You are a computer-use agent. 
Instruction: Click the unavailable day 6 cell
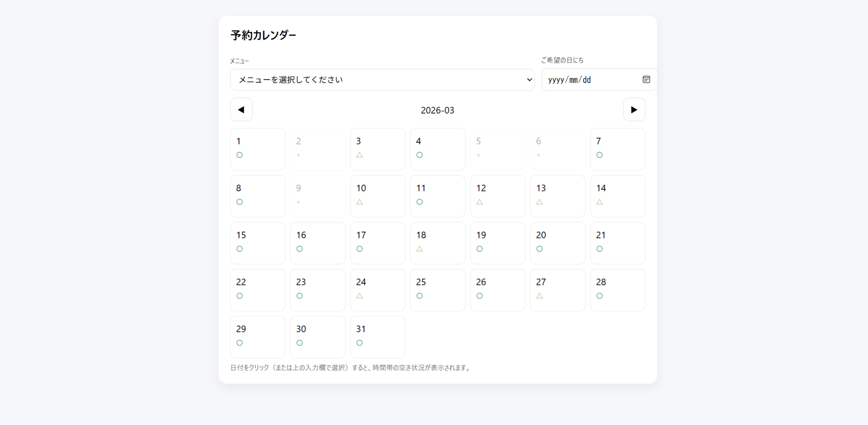coord(558,149)
